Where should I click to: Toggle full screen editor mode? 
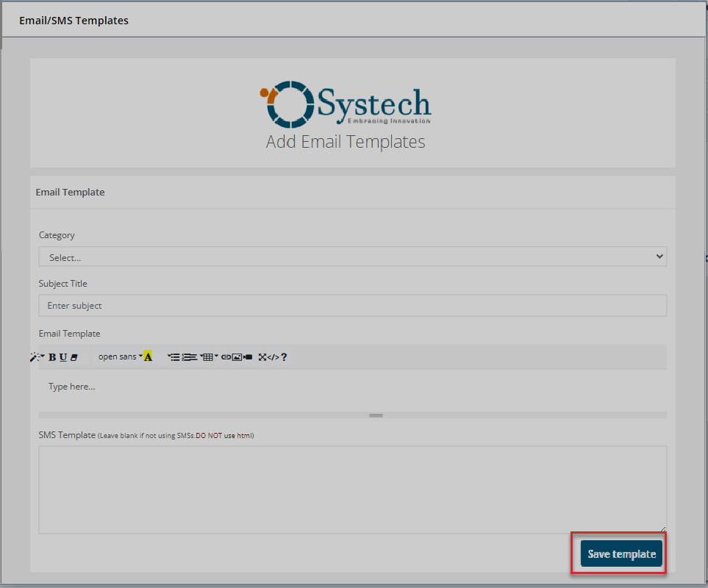(262, 357)
